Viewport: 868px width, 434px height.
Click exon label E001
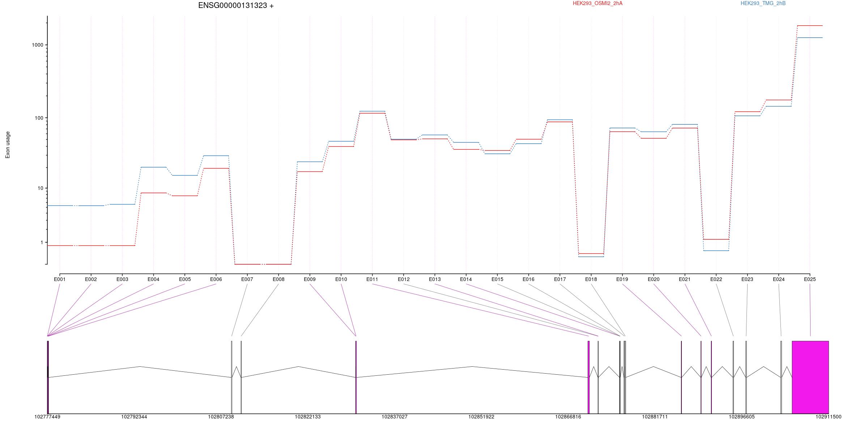click(60, 279)
